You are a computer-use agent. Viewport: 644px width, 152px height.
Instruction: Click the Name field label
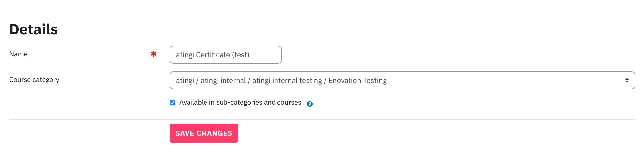(x=18, y=54)
